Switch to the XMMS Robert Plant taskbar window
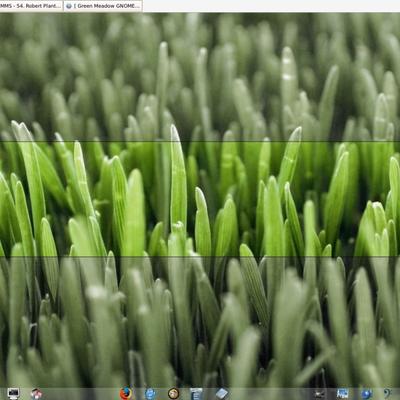 (x=31, y=6)
